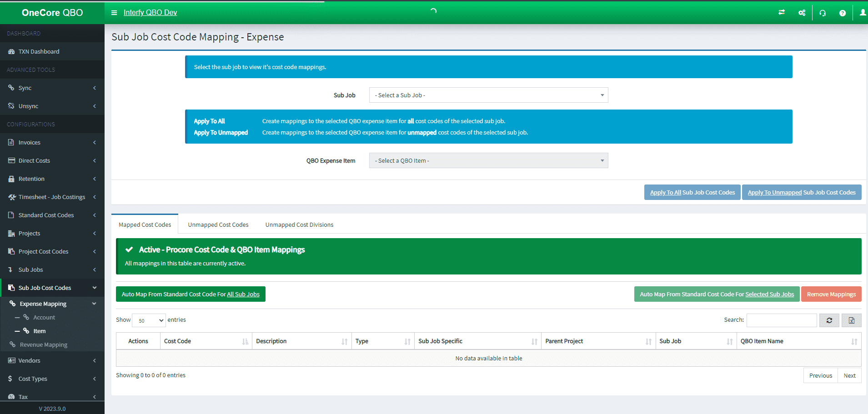Click the headset support icon
This screenshot has width=868, height=414.
click(x=822, y=12)
